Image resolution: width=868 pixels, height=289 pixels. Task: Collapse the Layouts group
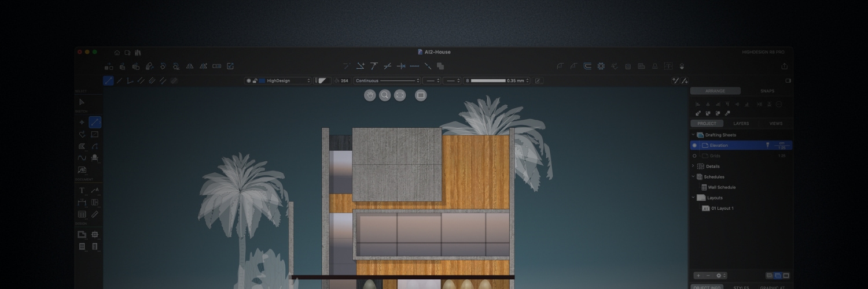click(693, 197)
